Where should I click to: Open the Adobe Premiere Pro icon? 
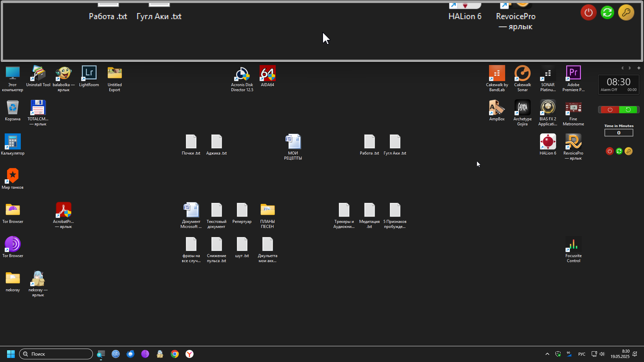[573, 79]
